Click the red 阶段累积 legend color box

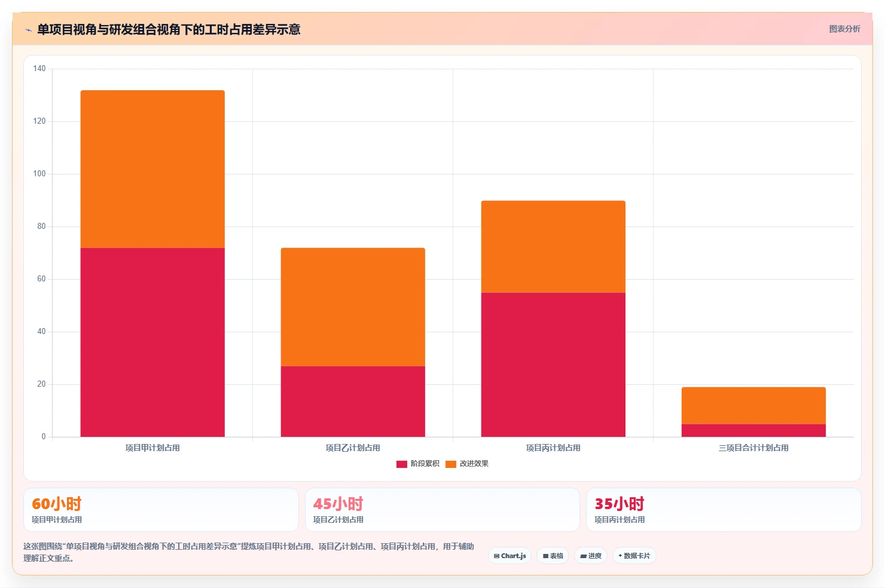(x=402, y=464)
